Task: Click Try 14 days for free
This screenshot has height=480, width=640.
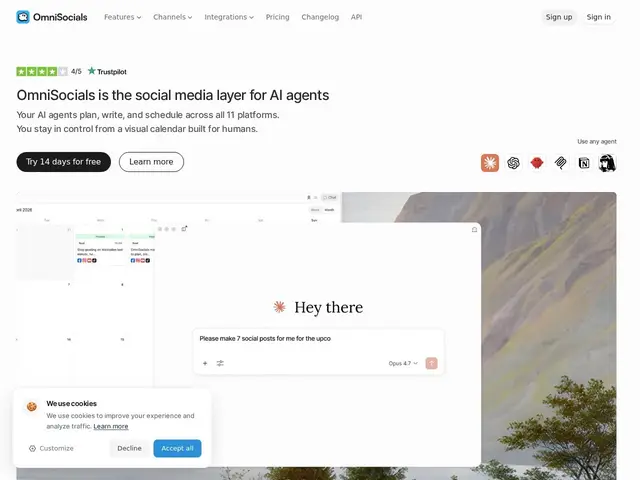Action: click(64, 162)
